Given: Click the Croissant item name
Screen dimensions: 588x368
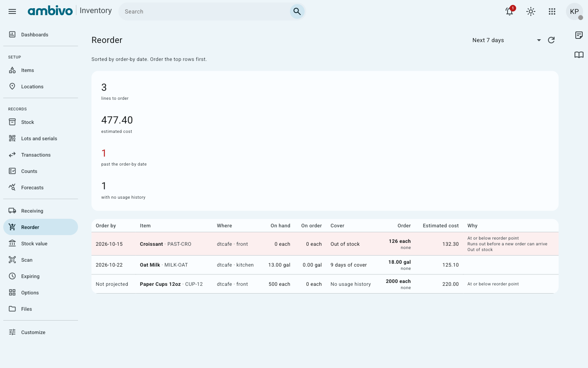Looking at the screenshot, I should click(x=151, y=244).
